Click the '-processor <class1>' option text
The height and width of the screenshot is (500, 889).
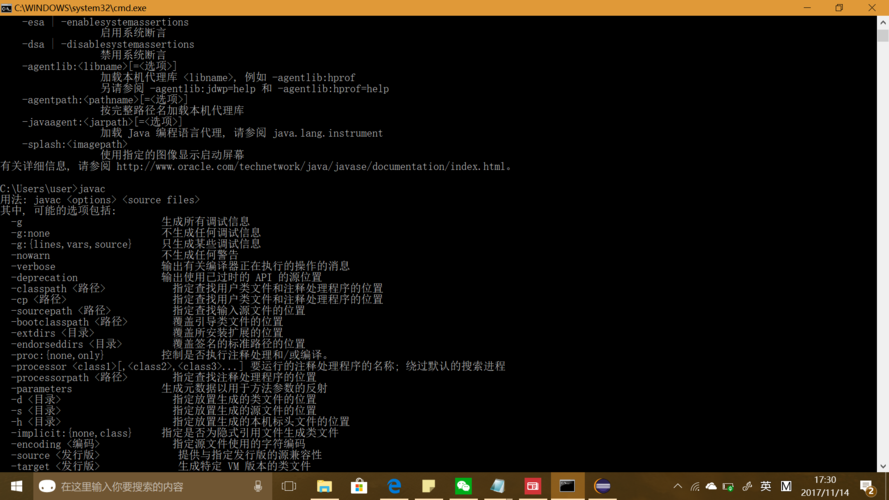click(x=64, y=367)
